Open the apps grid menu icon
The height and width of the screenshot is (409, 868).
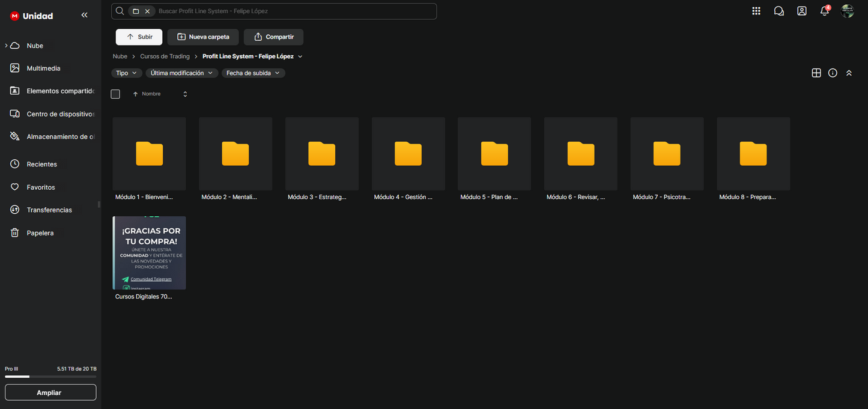point(756,11)
